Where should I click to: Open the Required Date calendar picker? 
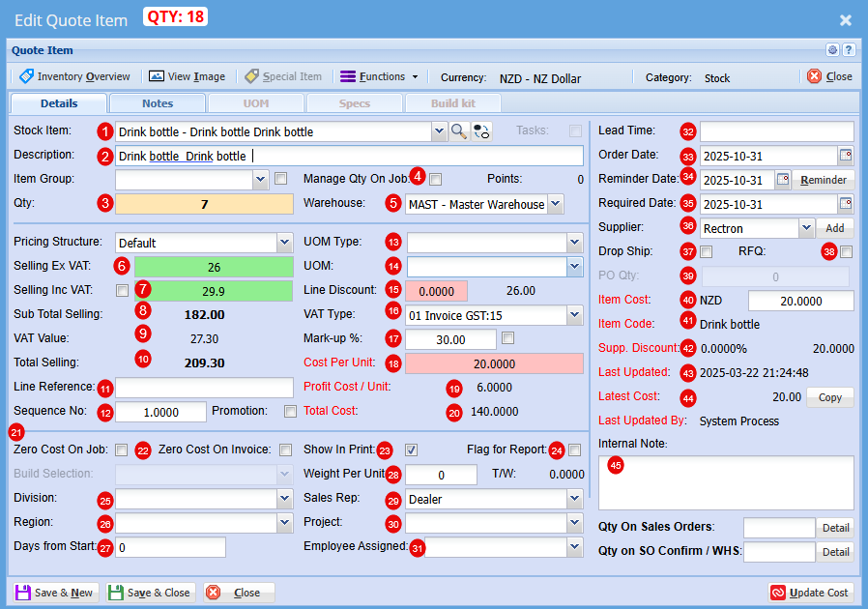click(846, 203)
